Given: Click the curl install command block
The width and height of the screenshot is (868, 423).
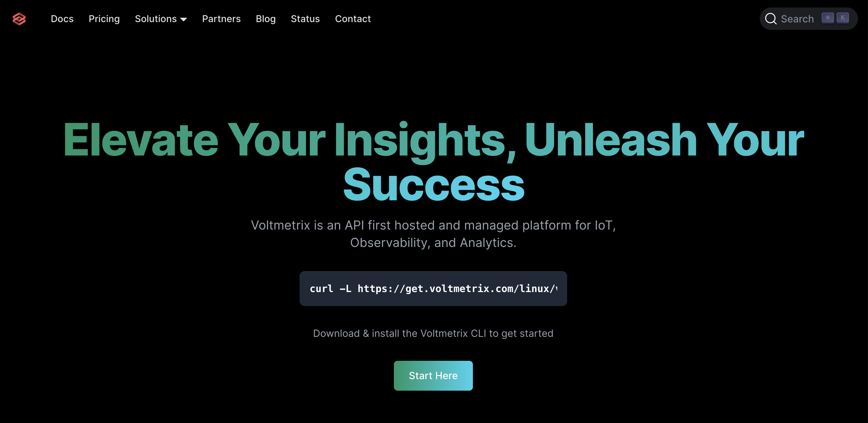Looking at the screenshot, I should click(433, 288).
